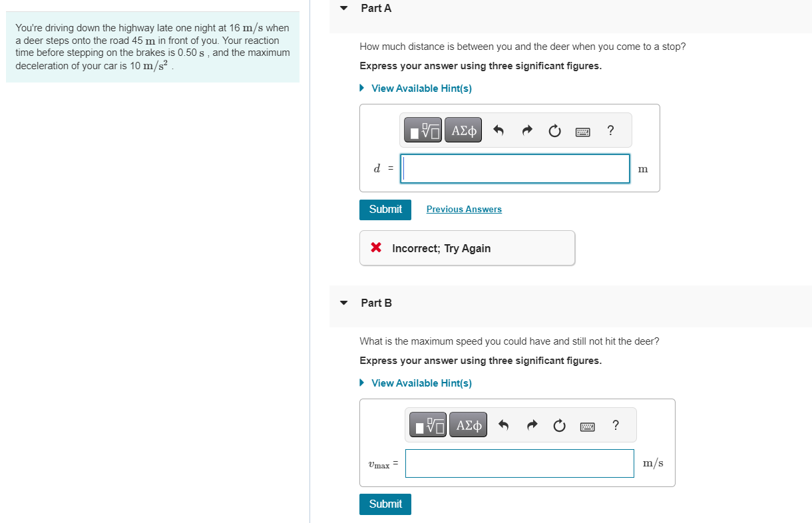Open the Previous Answers link
The image size is (812, 523).
[x=464, y=210]
